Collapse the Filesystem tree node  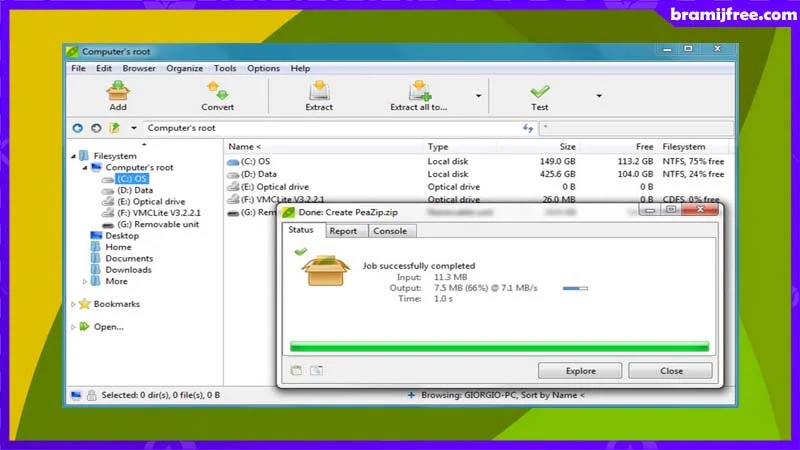pyautogui.click(x=73, y=156)
